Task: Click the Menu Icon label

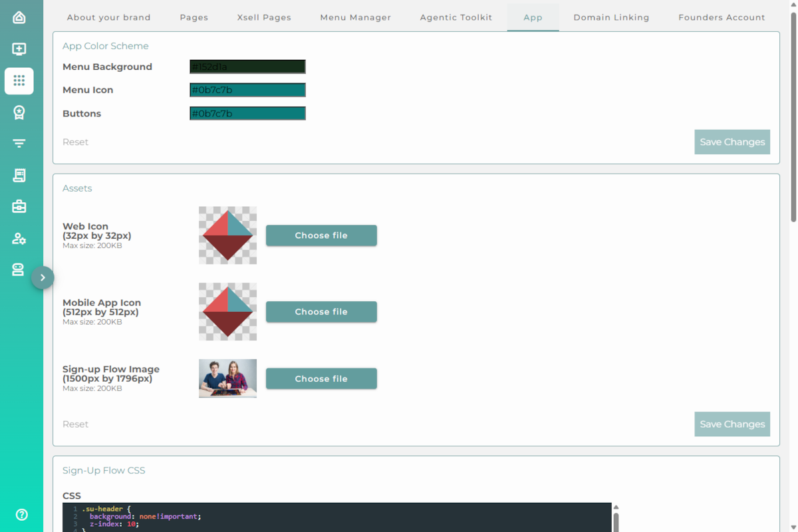Action: point(88,90)
